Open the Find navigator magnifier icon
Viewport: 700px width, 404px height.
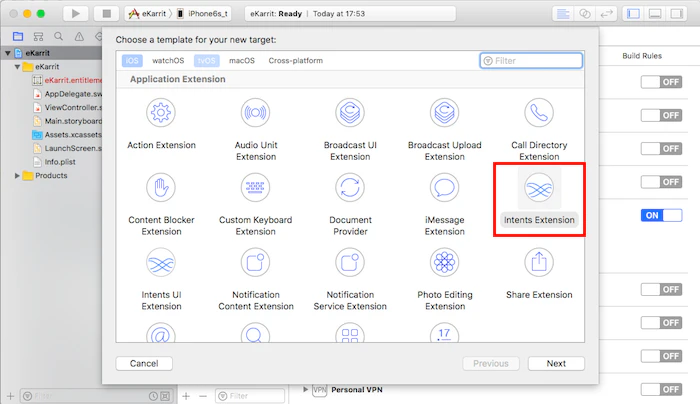(58, 37)
